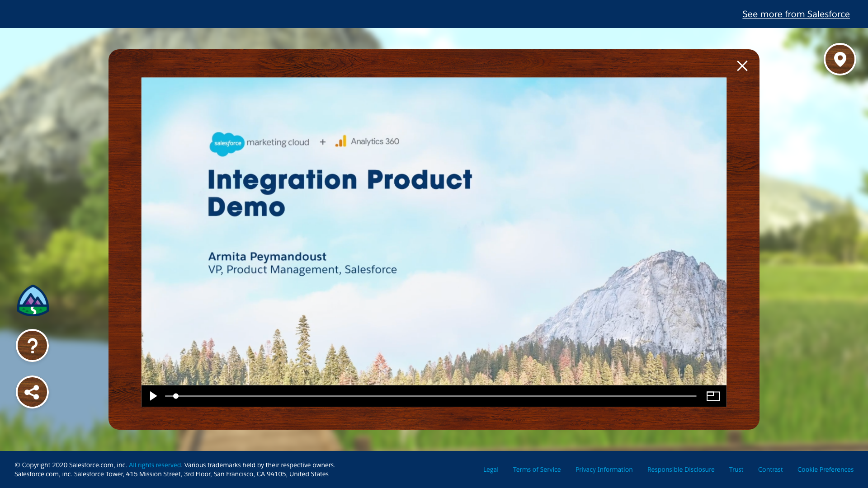Click the Salesforce Marketing Cloud logo

pyautogui.click(x=259, y=144)
